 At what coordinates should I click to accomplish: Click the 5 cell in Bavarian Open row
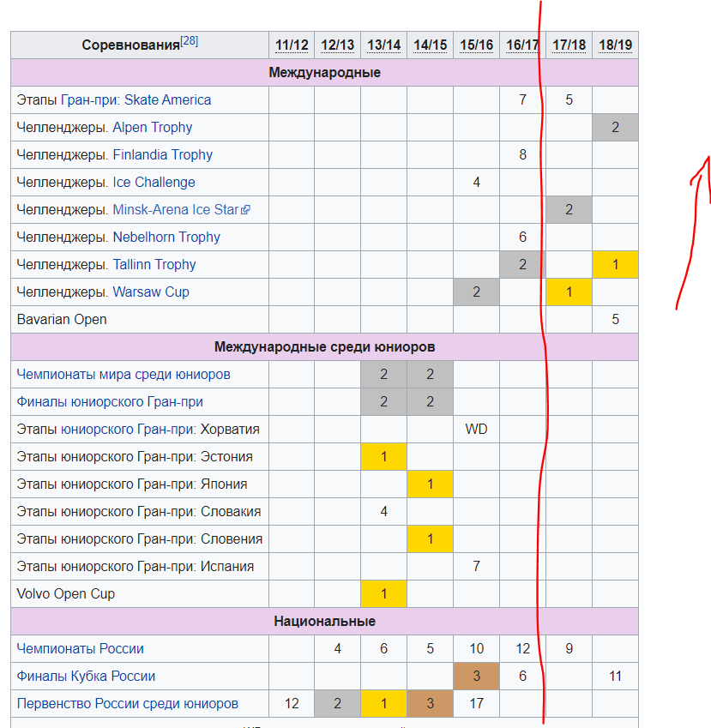coord(615,320)
